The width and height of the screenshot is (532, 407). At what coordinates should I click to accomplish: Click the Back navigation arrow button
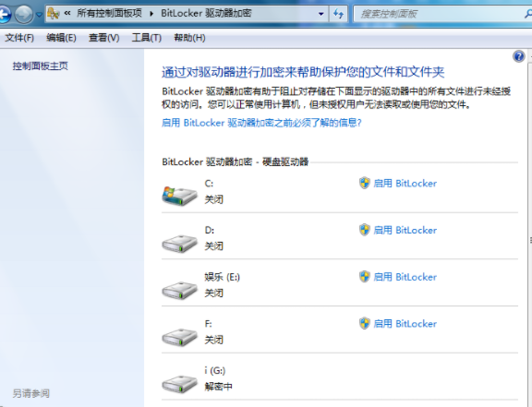tap(5, 14)
